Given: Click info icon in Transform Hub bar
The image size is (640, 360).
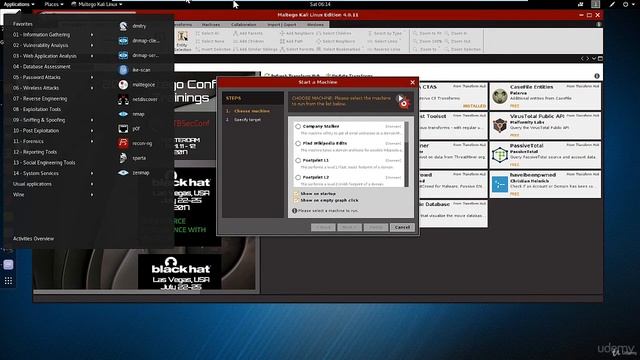Looking at the screenshot, I should pos(597,76).
